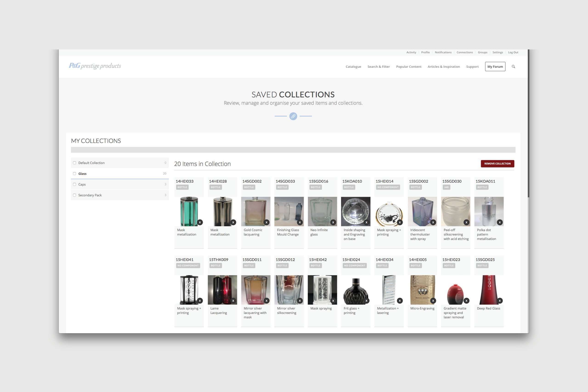
Task: Open Search & Filter menu item
Action: [x=379, y=67]
